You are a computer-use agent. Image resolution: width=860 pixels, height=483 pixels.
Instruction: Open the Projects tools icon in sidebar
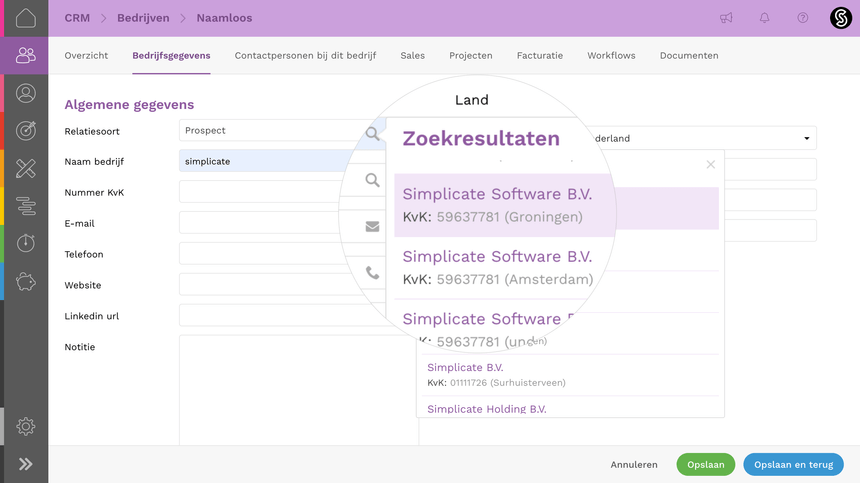[25, 168]
